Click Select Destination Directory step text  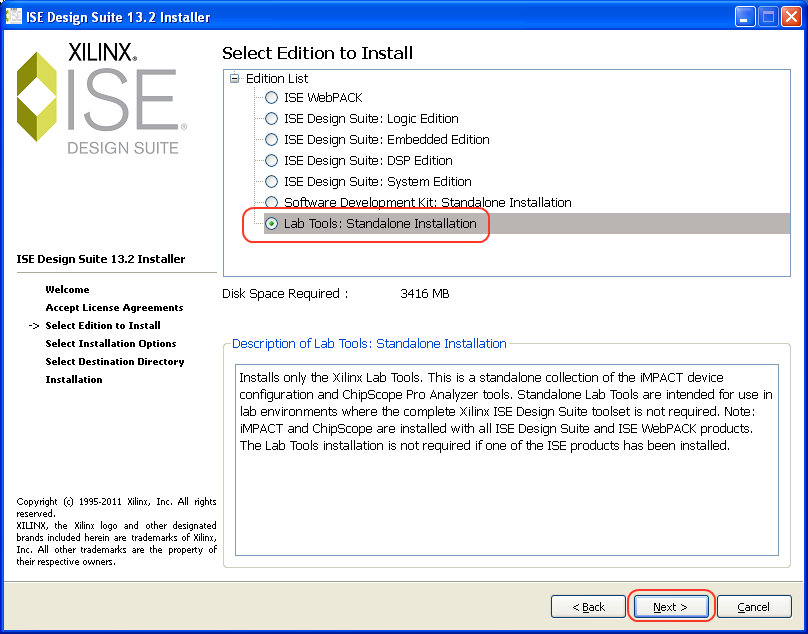click(x=115, y=361)
